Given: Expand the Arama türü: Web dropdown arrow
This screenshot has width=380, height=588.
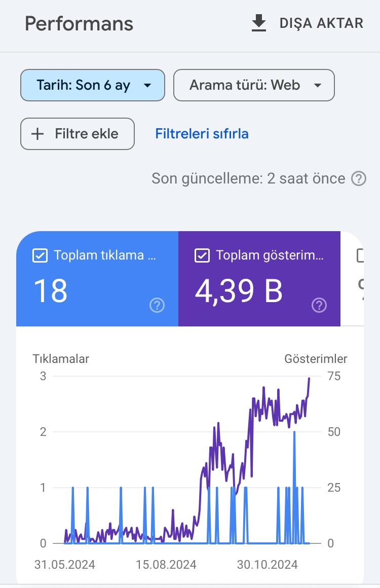Looking at the screenshot, I should 317,86.
